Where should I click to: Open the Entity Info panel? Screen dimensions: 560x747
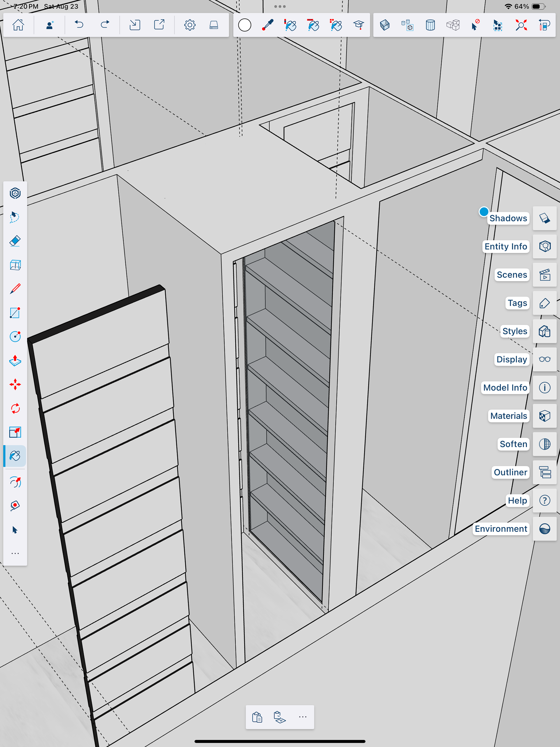pos(545,247)
